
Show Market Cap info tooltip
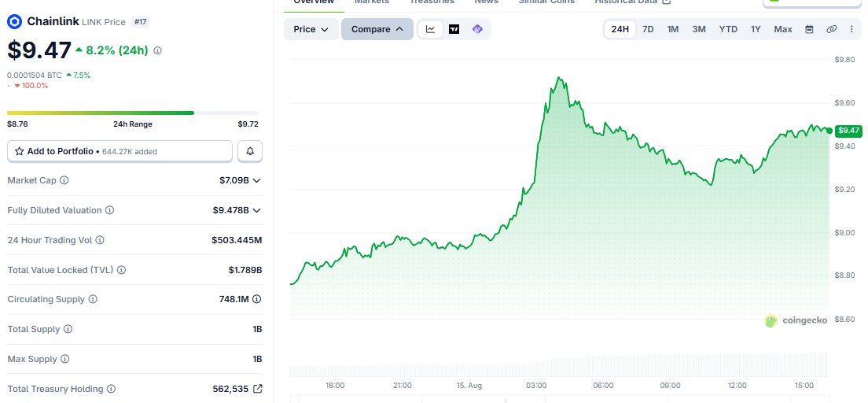coord(64,180)
